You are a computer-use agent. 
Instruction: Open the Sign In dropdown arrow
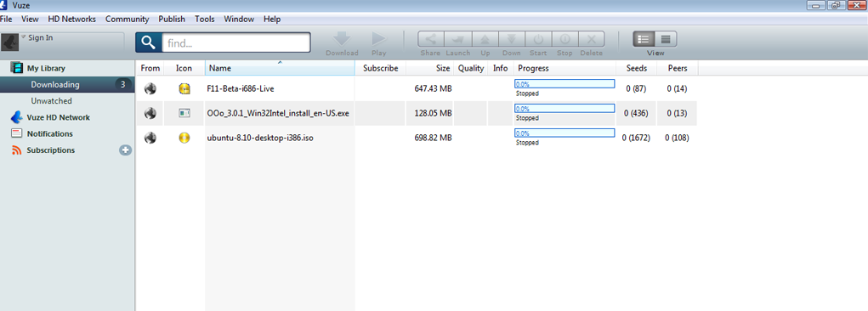click(x=24, y=37)
